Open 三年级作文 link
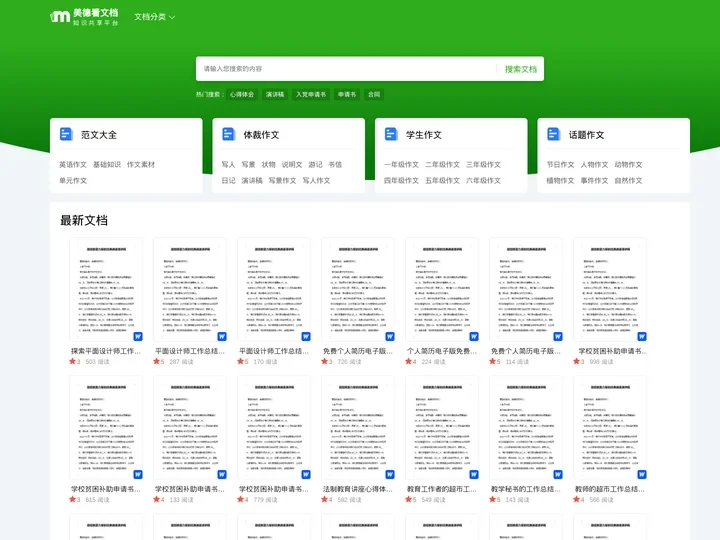720x540 pixels. click(x=484, y=164)
